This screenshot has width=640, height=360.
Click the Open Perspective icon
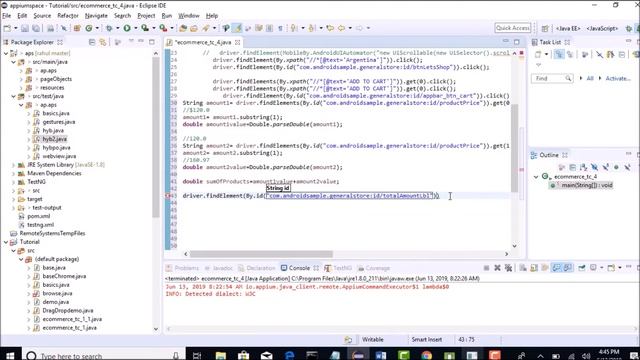point(544,28)
